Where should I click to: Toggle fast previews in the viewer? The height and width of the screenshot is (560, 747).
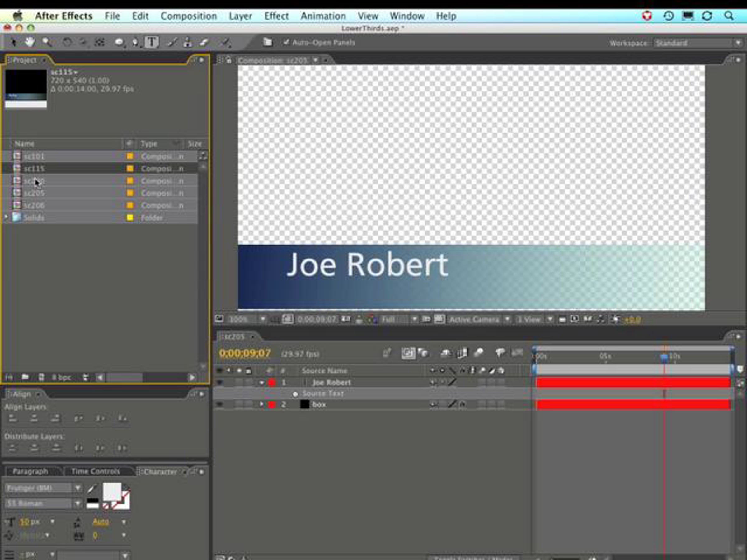pyautogui.click(x=575, y=319)
